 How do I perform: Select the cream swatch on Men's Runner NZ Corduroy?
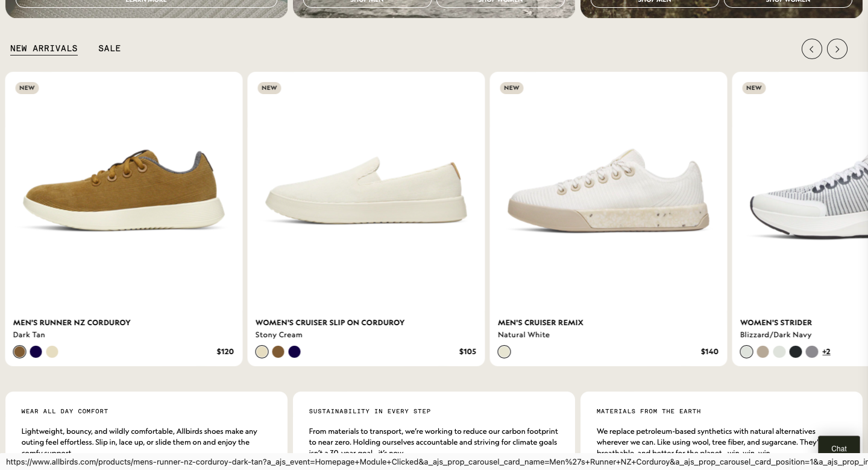point(52,352)
